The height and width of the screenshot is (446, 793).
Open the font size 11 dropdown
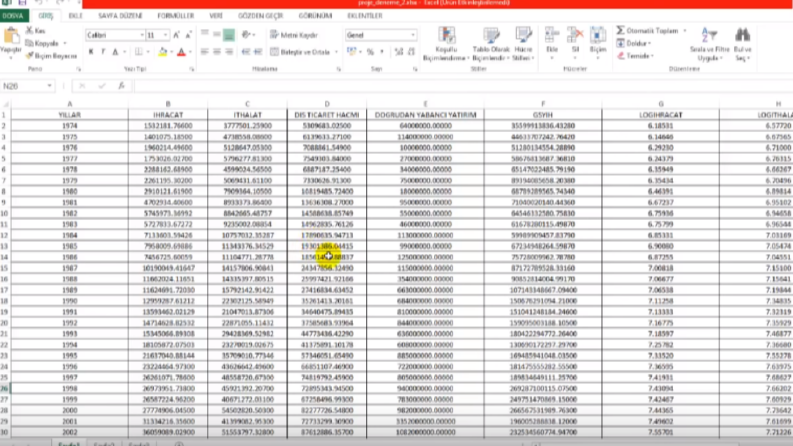(165, 35)
